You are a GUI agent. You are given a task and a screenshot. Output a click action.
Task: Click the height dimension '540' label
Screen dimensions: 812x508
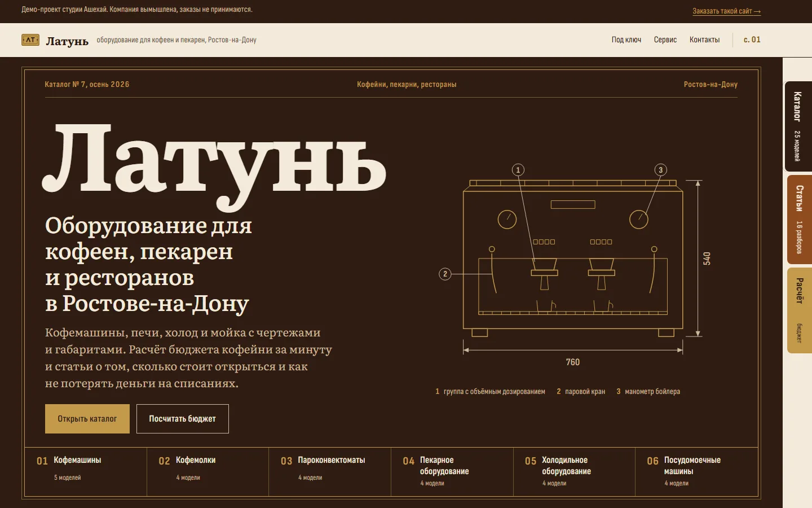[707, 259]
